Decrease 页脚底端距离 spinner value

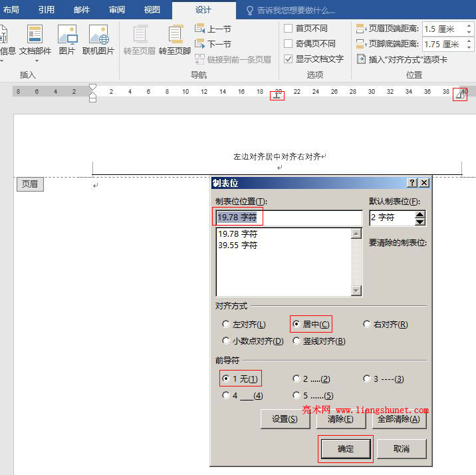tap(469, 47)
